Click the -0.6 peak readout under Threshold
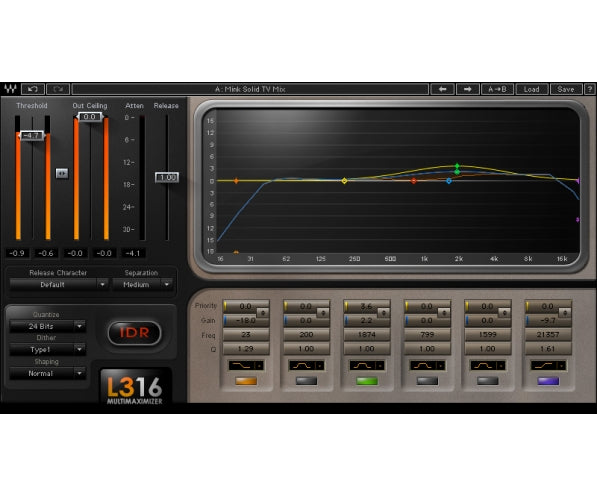597x497 pixels. [x=46, y=253]
